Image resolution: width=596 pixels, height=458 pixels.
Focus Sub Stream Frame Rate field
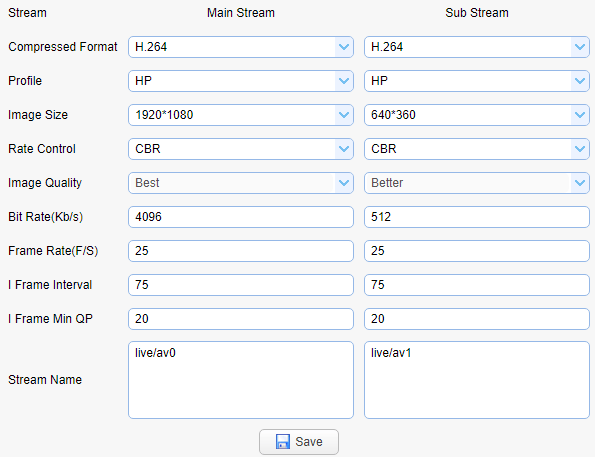(x=477, y=251)
